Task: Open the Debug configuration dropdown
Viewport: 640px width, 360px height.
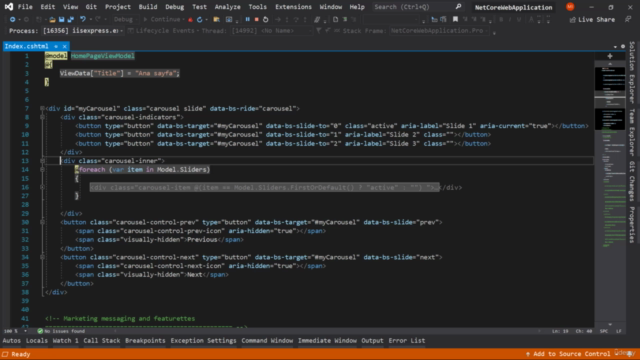Action: [126, 19]
